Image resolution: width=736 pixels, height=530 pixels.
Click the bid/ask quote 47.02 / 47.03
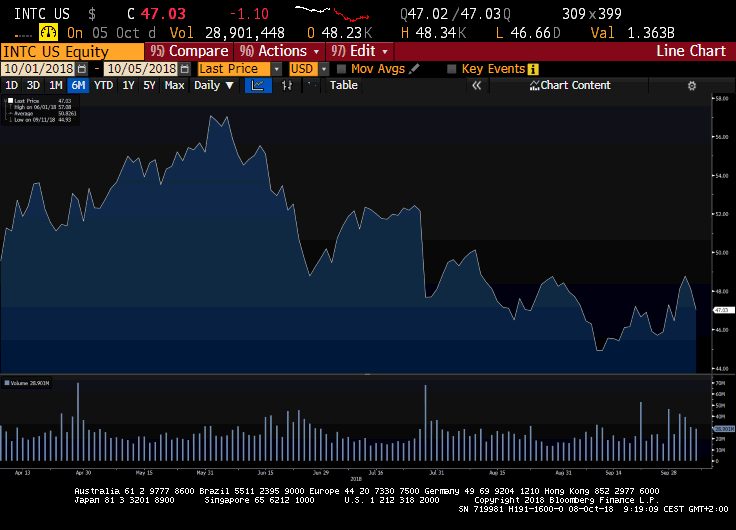[x=454, y=14]
